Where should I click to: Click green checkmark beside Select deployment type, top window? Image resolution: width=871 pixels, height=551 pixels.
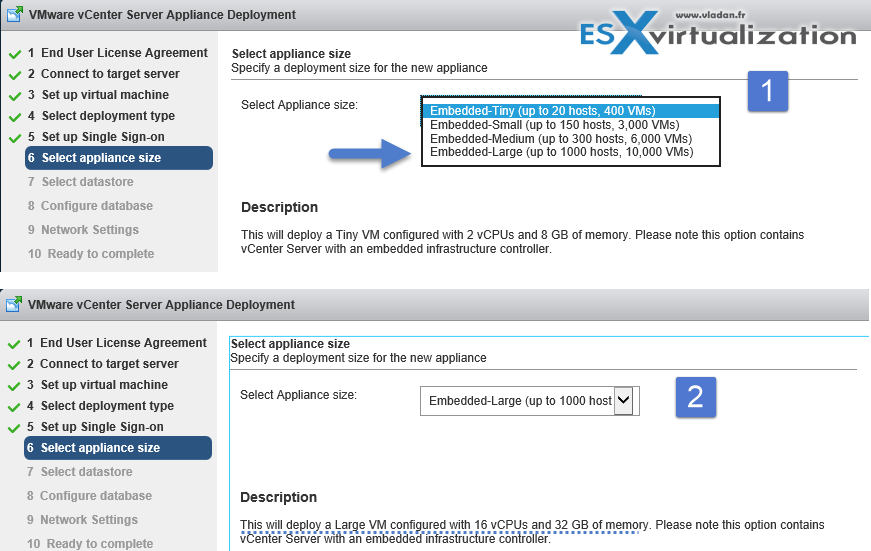point(15,117)
